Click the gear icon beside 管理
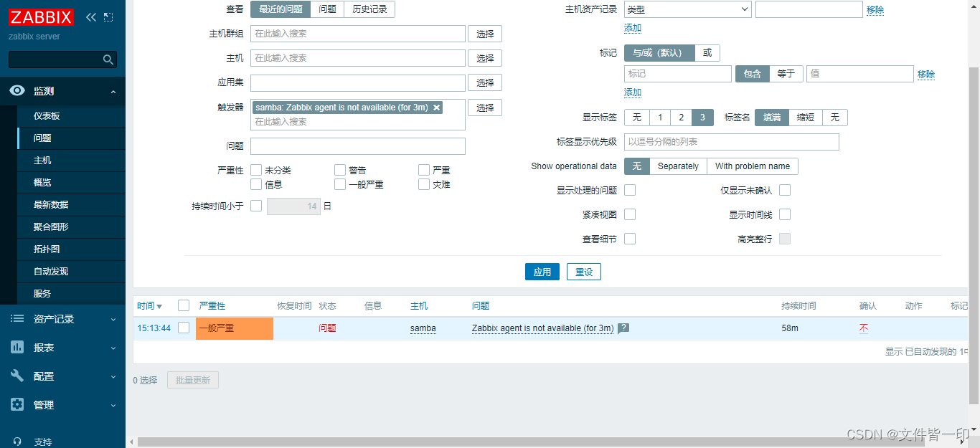The height and width of the screenshot is (448, 980). pyautogui.click(x=17, y=405)
